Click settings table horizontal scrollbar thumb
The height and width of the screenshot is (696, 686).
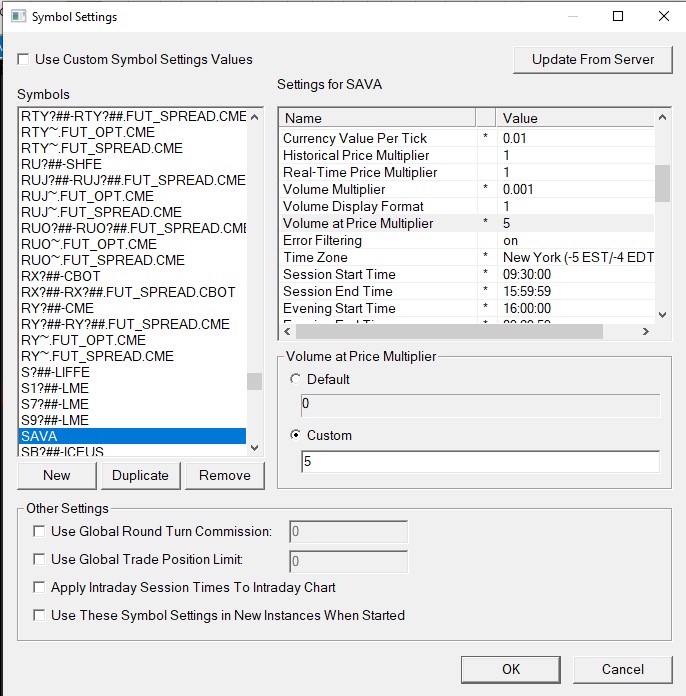click(x=449, y=332)
